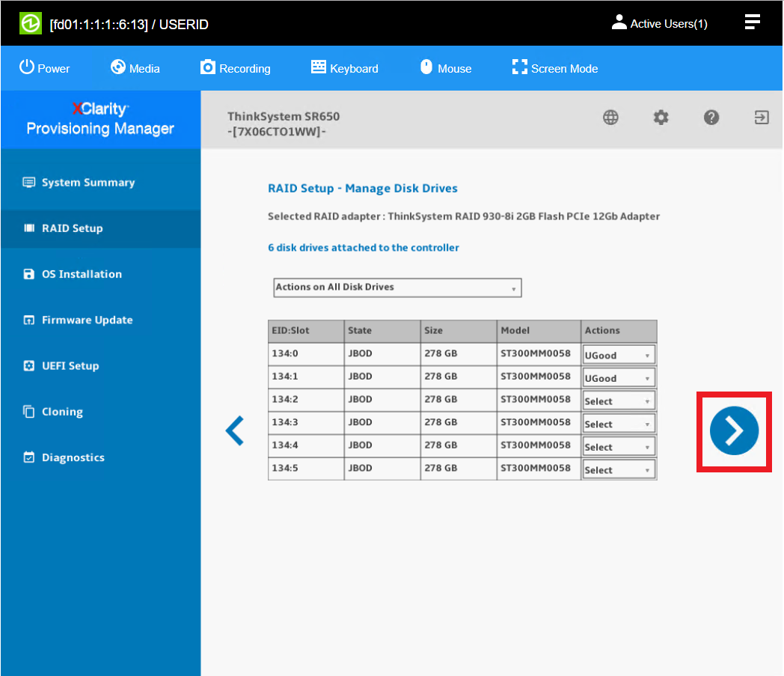The image size is (784, 676).
Task: Click the globe language icon
Action: (x=610, y=118)
